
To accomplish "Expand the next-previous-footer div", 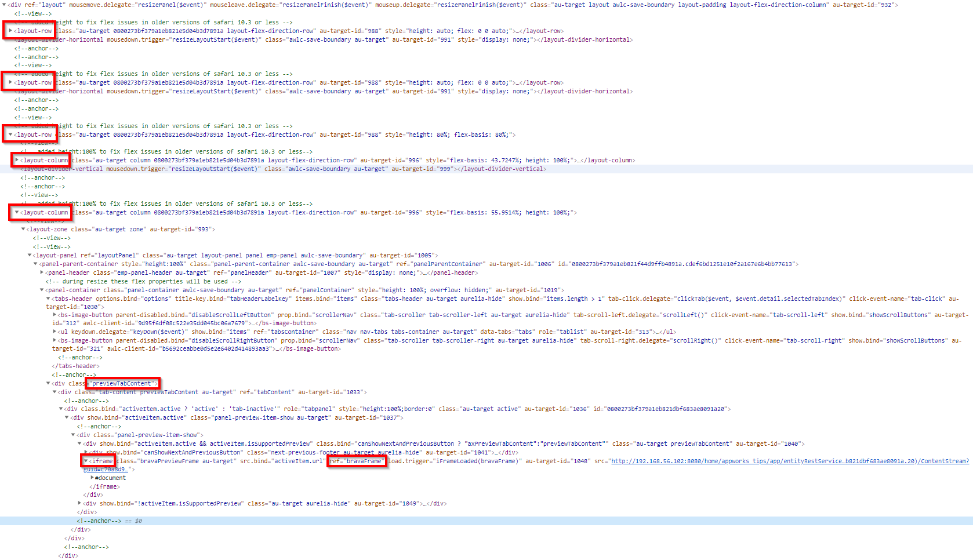I will coord(86,453).
